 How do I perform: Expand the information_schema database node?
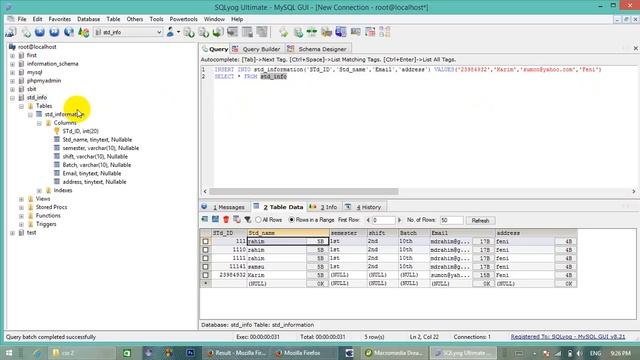pos(12,64)
